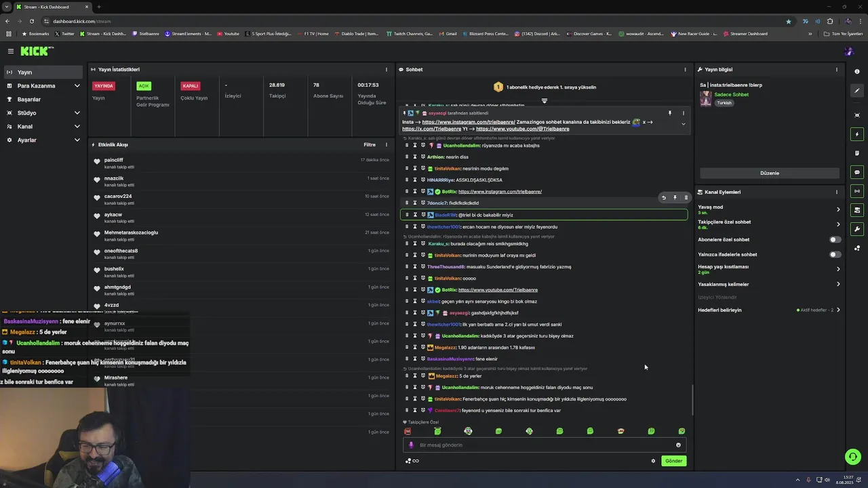Open the info icon in right rail

click(857, 72)
